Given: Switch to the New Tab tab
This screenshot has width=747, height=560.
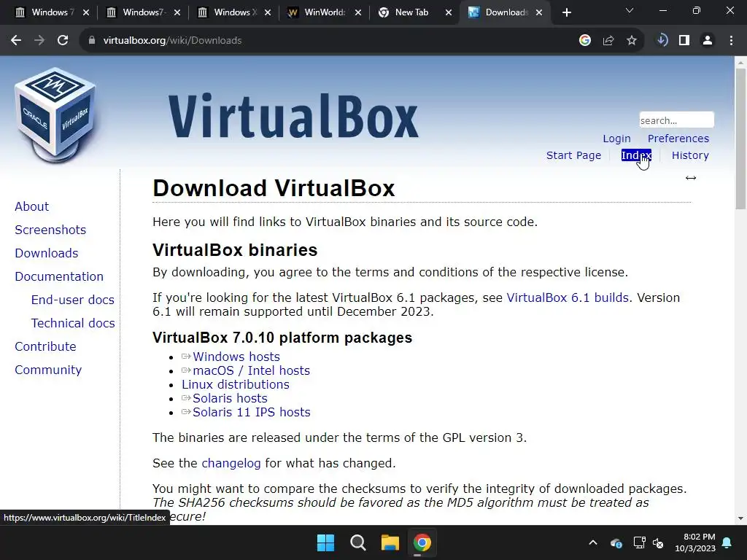Looking at the screenshot, I should click(411, 12).
